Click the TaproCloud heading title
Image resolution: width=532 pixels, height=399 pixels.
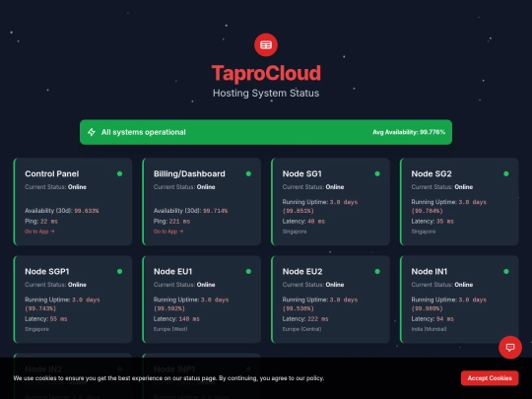click(266, 73)
